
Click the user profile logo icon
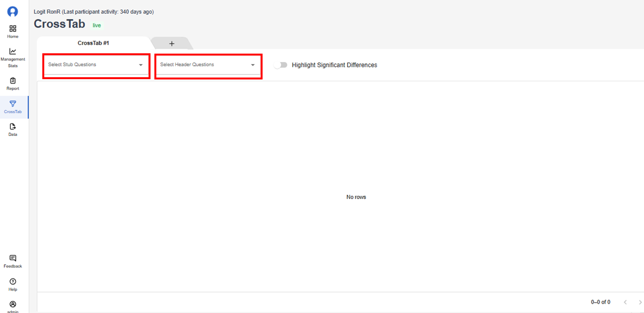coord(13,12)
